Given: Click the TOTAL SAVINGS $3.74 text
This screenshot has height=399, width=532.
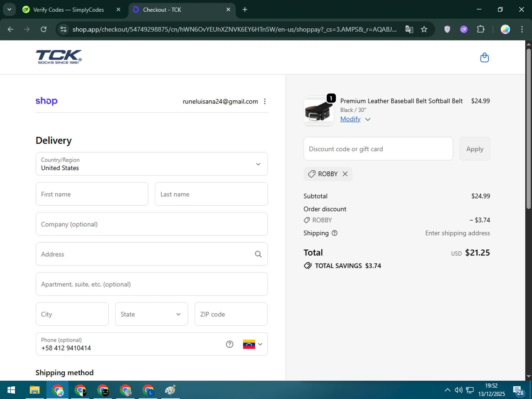Looking at the screenshot, I should 348,266.
